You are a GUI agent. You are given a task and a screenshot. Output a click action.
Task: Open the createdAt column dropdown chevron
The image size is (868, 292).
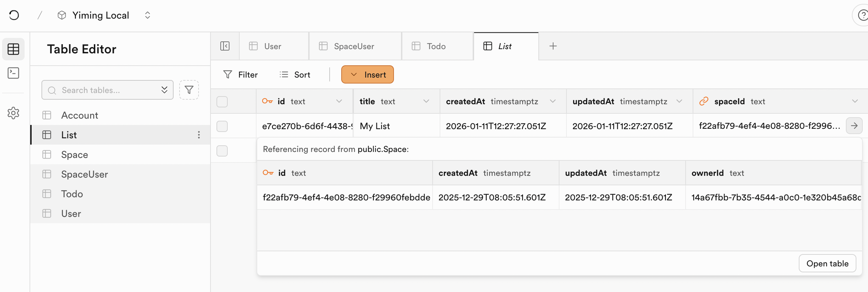click(553, 101)
